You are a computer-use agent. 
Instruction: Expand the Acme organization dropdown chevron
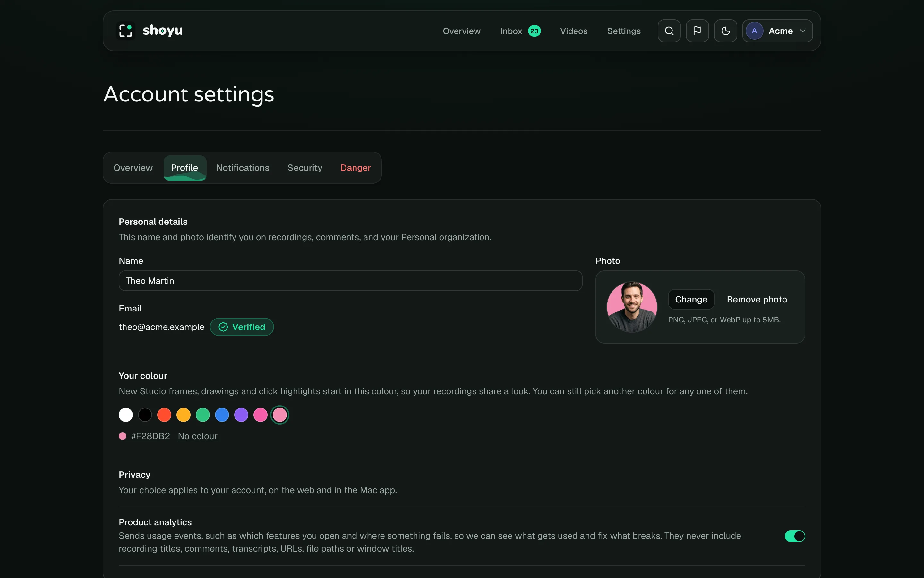point(803,31)
